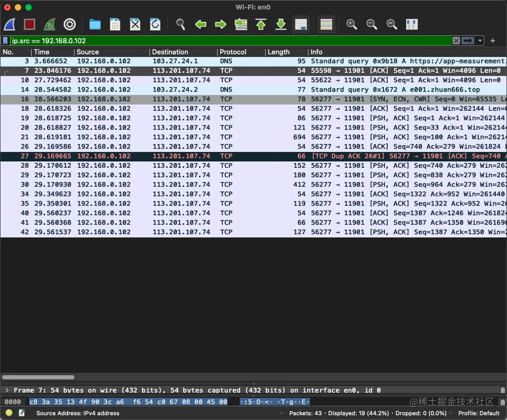
Task: Restart the current capture
Action: click(x=50, y=25)
